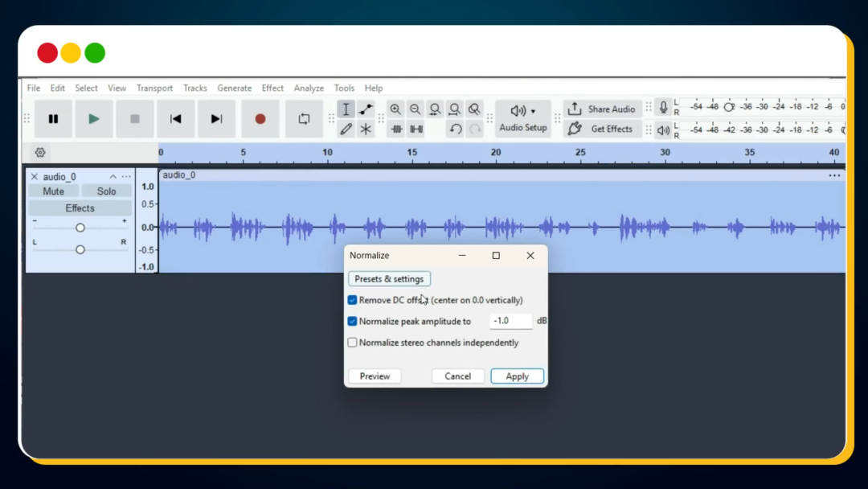Click the Trim audio outside selection icon
This screenshot has width=868, height=489.
(396, 129)
